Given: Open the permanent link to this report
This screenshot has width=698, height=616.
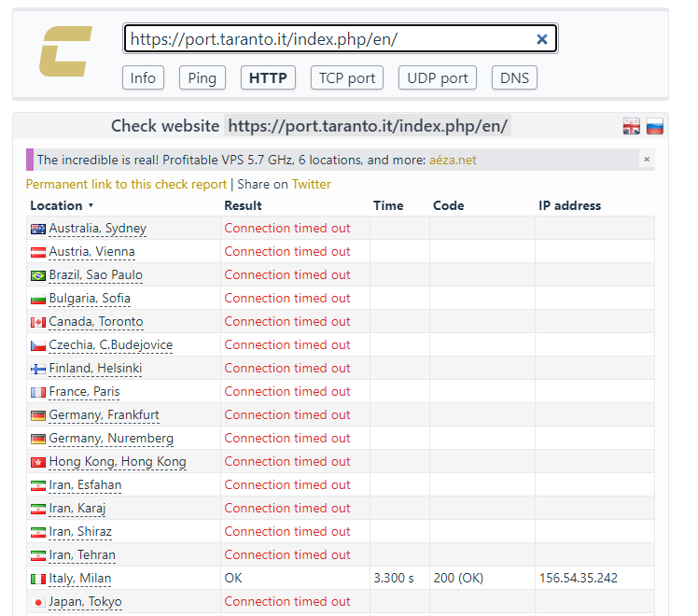Looking at the screenshot, I should pyautogui.click(x=126, y=184).
